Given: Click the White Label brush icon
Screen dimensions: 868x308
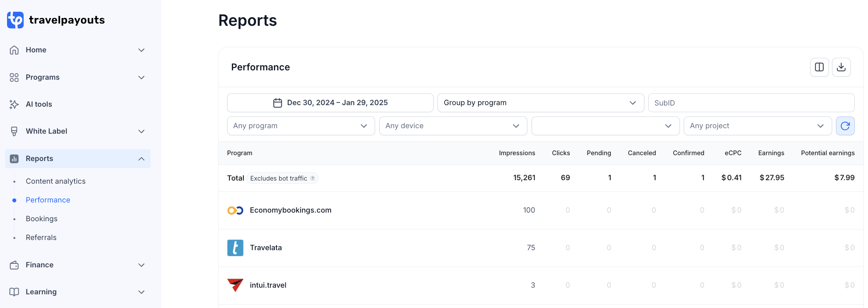Looking at the screenshot, I should pos(14,131).
